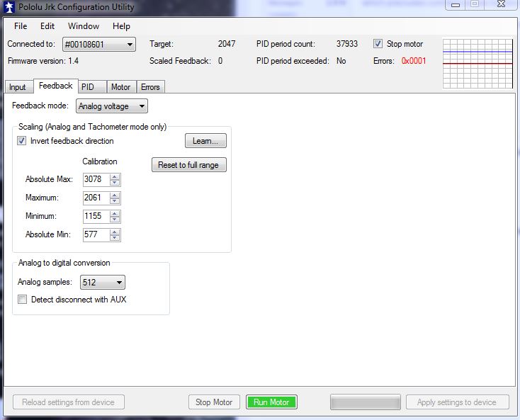Image resolution: width=520 pixels, height=420 pixels.
Task: Click the Absolute Min value field
Action: 96,234
